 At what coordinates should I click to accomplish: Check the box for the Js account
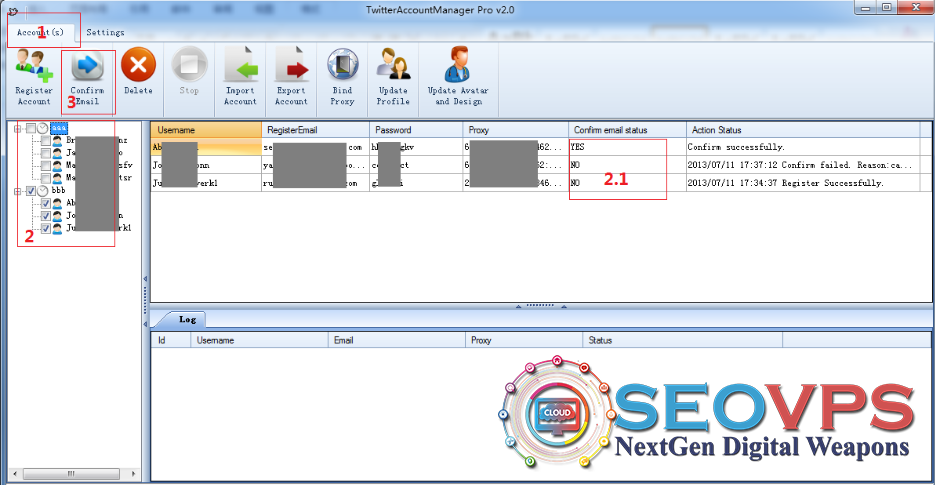tap(45, 153)
